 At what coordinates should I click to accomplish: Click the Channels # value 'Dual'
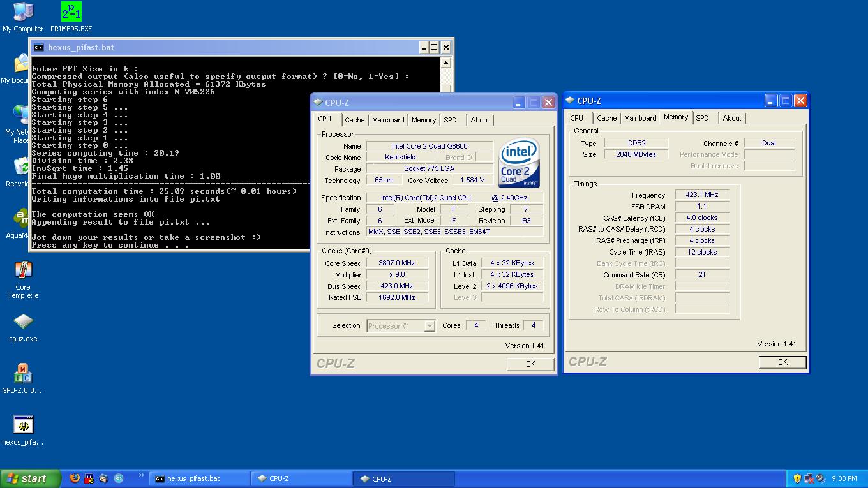point(769,143)
